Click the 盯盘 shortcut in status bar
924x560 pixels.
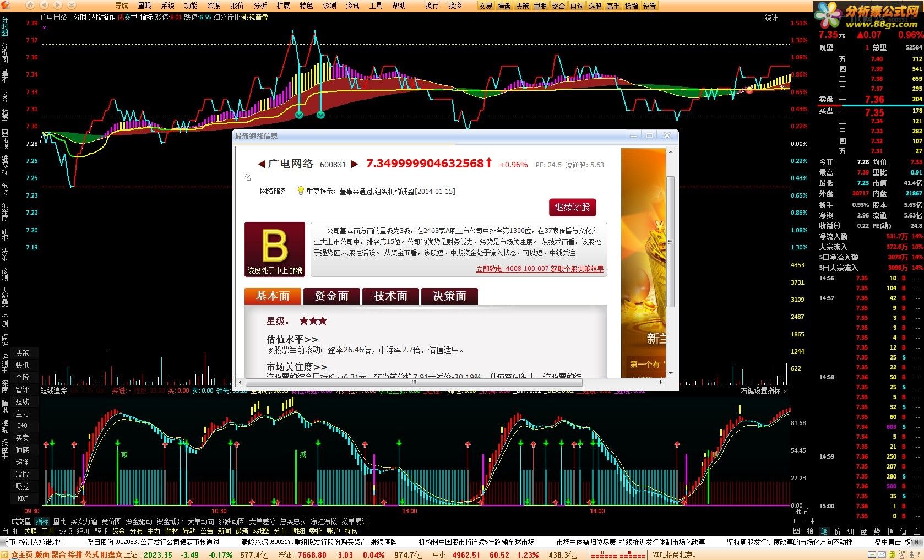[107, 555]
